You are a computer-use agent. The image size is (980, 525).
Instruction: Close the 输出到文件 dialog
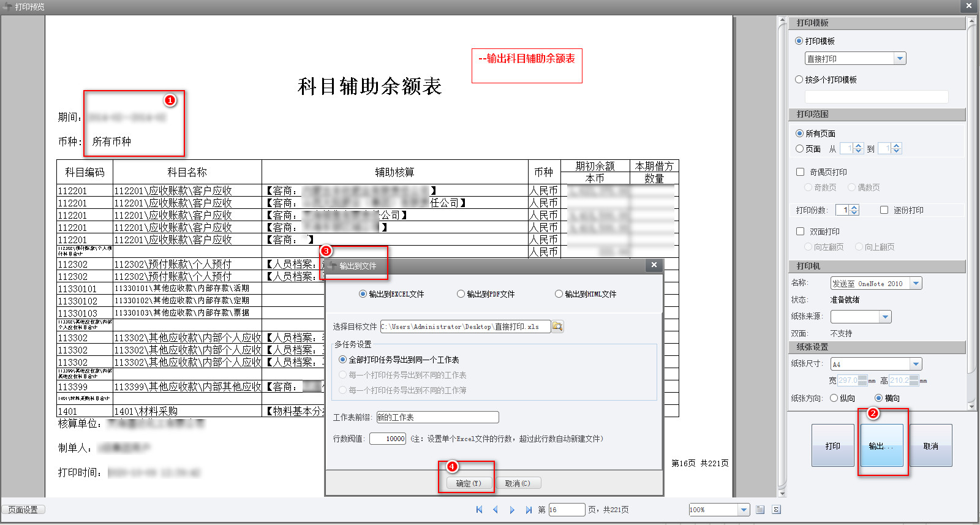[x=654, y=265]
